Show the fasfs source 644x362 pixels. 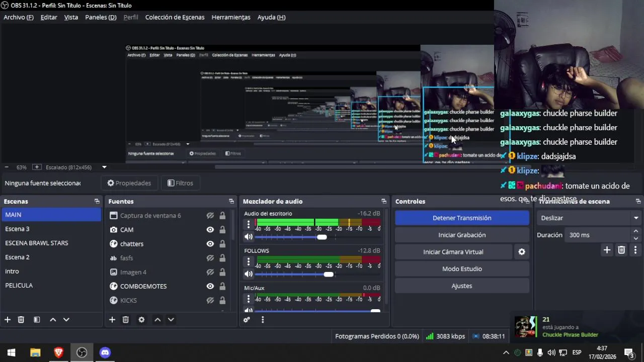point(210,258)
